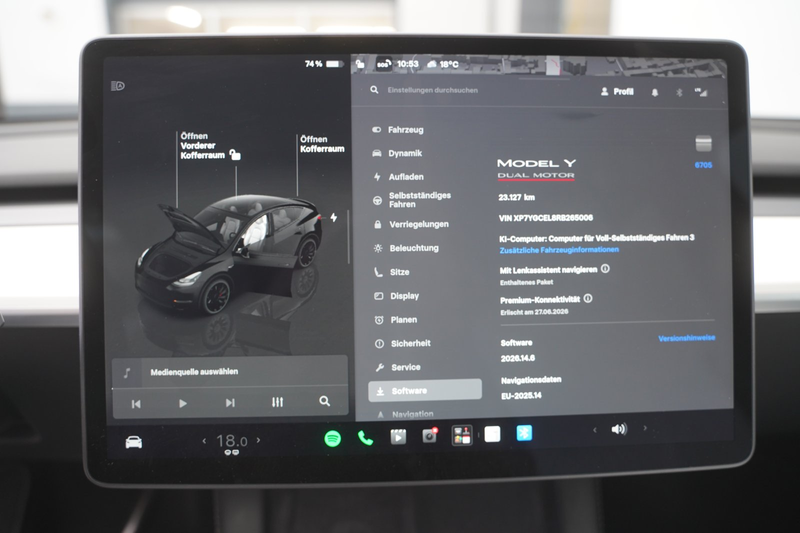Increase volume with right chevron

coord(645,428)
